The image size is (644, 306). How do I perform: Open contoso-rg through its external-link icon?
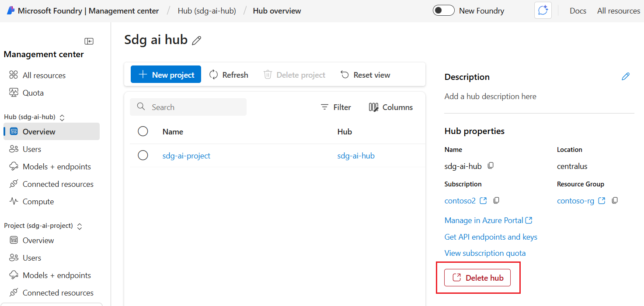tap(602, 200)
